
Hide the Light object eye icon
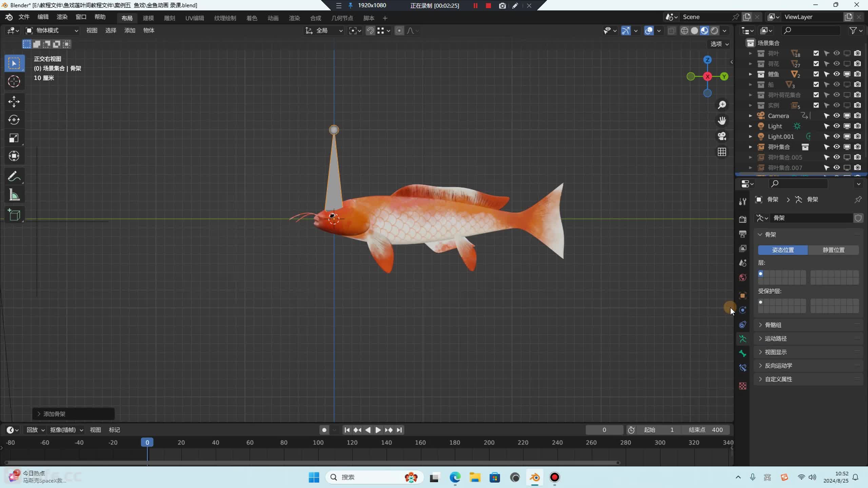(837, 126)
